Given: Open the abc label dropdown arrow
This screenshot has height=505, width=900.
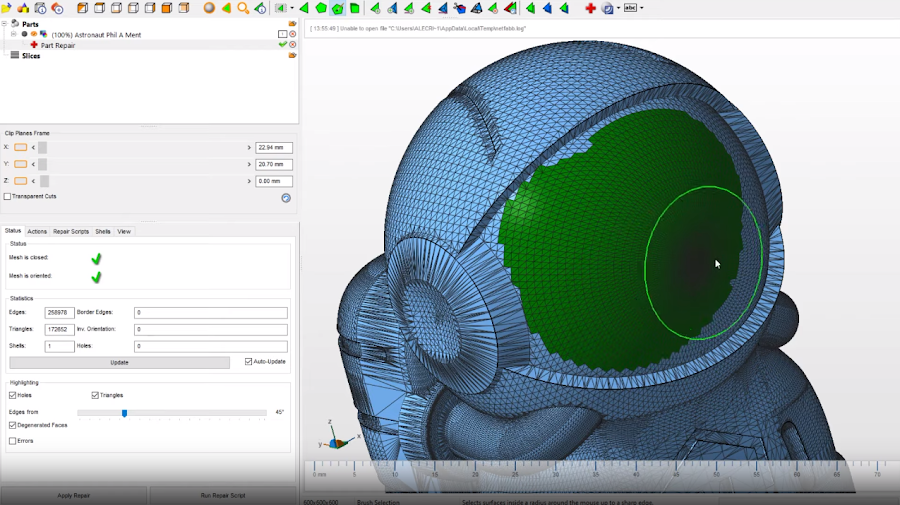Looking at the screenshot, I should pos(641,8).
